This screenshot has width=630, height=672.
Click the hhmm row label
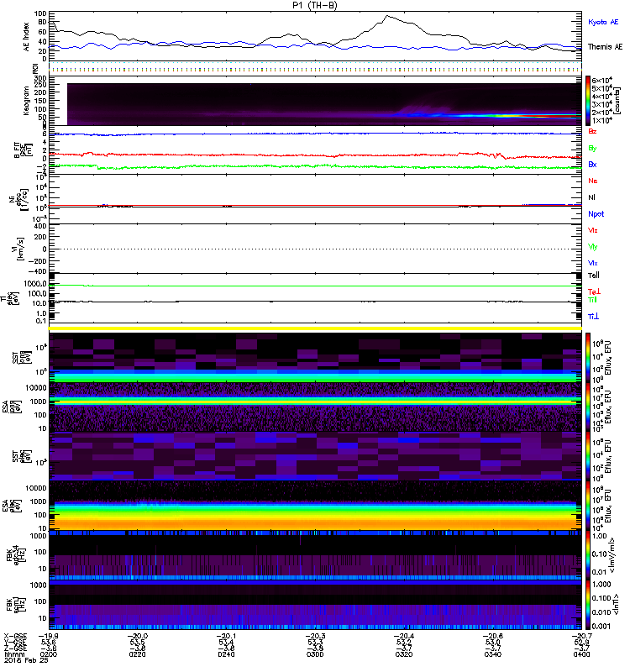click(x=13, y=654)
